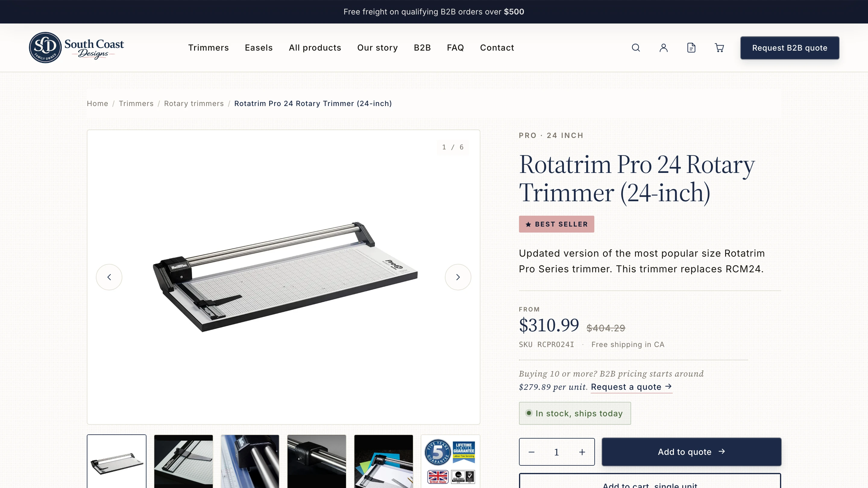
Task: Click 'In stock, ships today' status
Action: point(574,413)
